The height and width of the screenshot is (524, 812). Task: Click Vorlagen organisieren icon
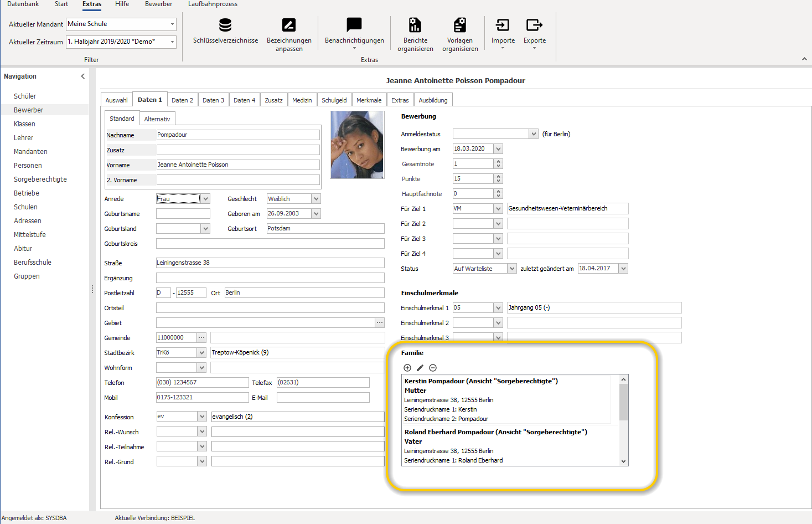460,25
